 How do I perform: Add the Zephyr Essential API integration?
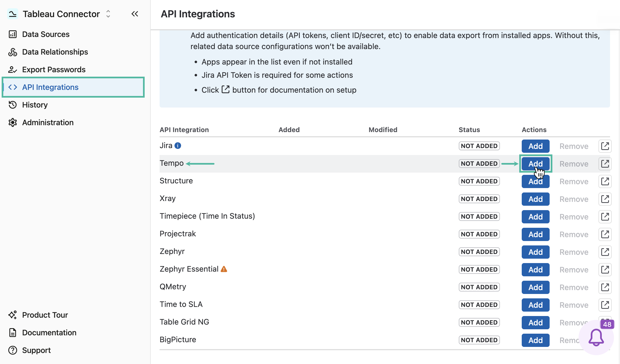tap(536, 270)
